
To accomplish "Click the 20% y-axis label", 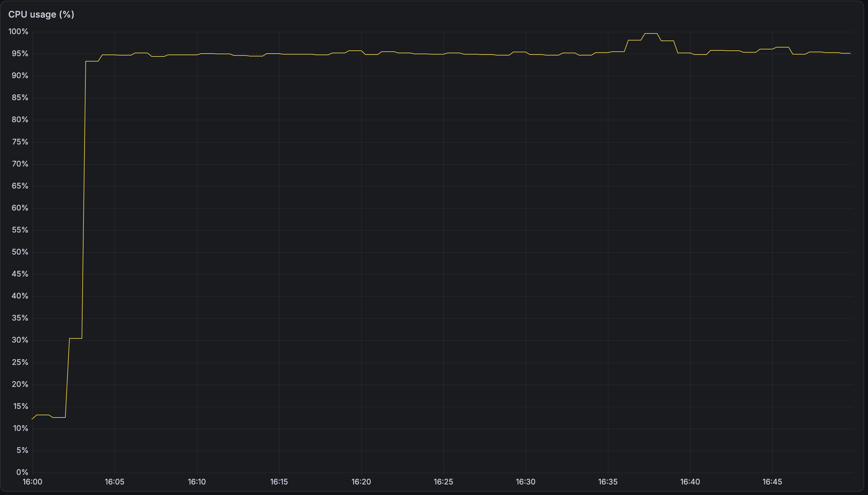I will pyautogui.click(x=20, y=384).
